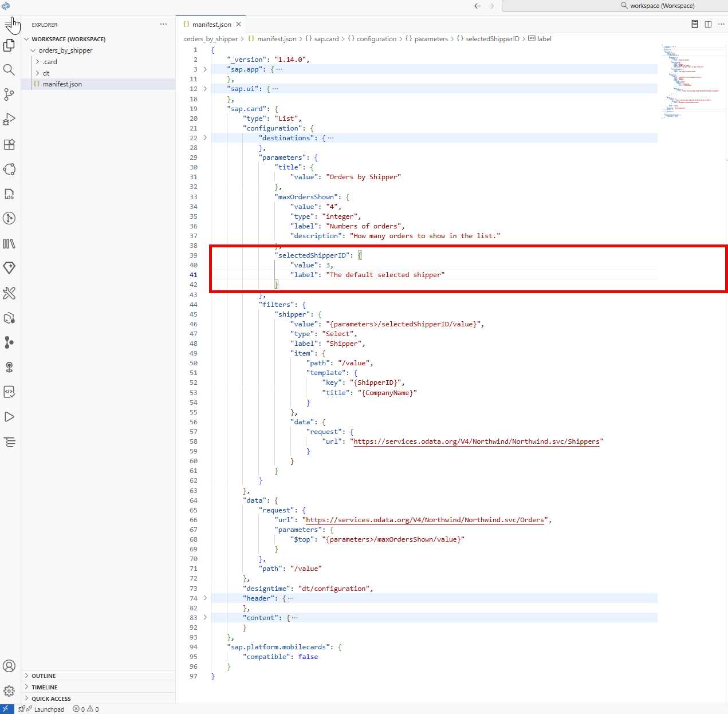The image size is (728, 714).
Task: Close the manifest.json tab
Action: point(239,24)
